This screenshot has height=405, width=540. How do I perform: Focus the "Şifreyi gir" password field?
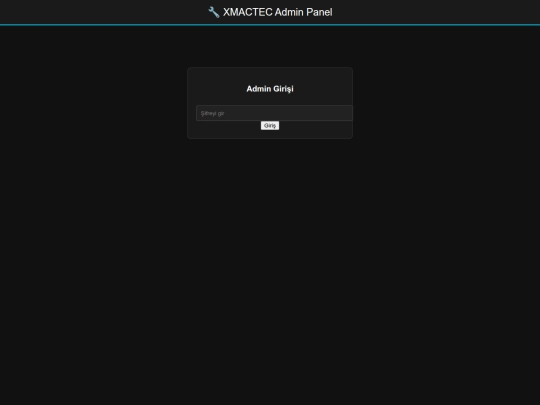point(274,113)
